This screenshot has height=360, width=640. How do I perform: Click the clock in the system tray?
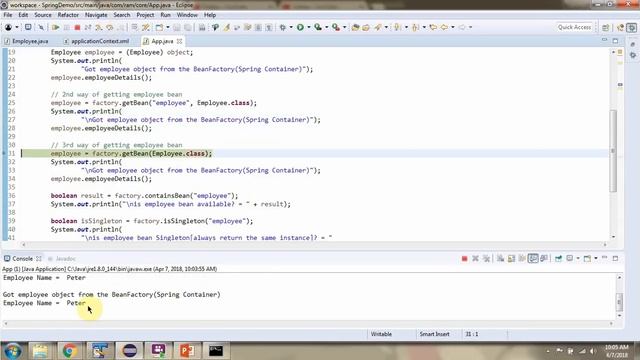pyautogui.click(x=617, y=351)
